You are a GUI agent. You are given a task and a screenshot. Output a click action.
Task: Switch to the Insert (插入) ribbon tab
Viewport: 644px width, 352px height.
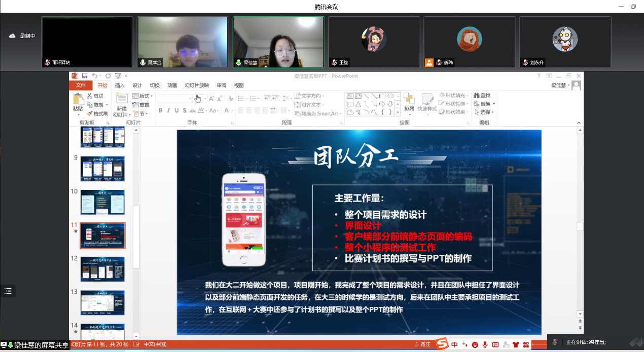pos(120,85)
